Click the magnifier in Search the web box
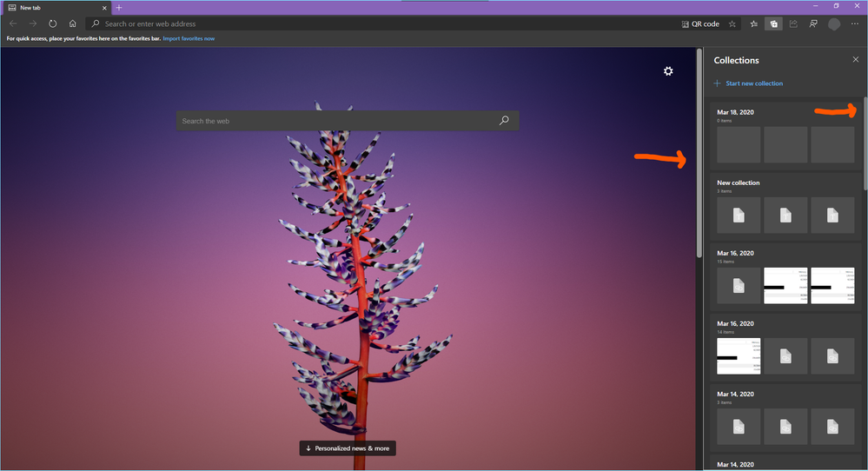Image resolution: width=868 pixels, height=471 pixels. [x=504, y=120]
